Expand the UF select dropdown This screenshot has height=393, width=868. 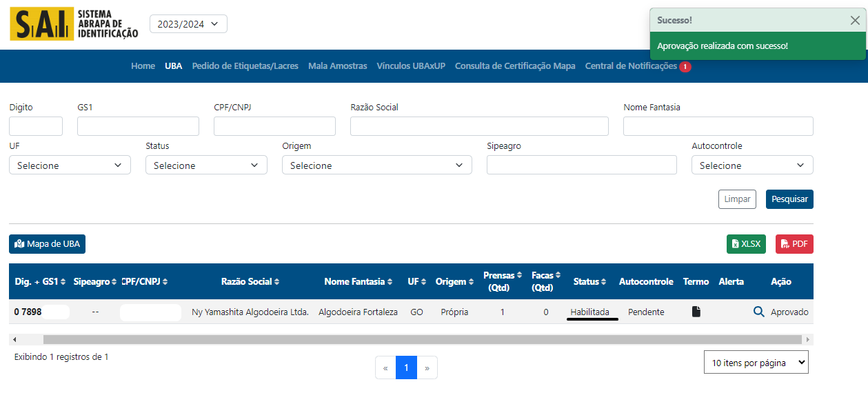70,165
